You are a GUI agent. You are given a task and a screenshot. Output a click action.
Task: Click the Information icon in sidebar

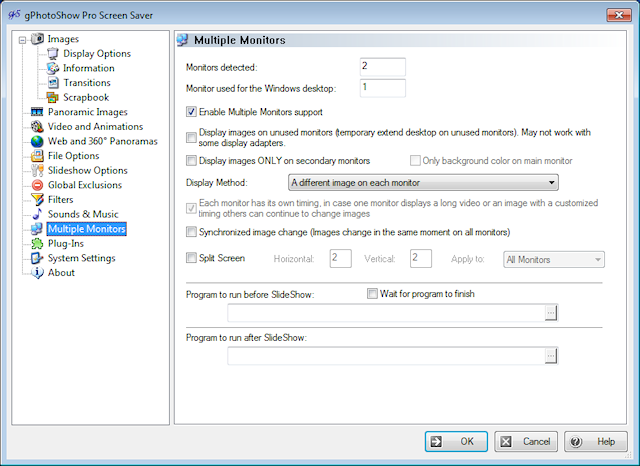pyautogui.click(x=53, y=68)
